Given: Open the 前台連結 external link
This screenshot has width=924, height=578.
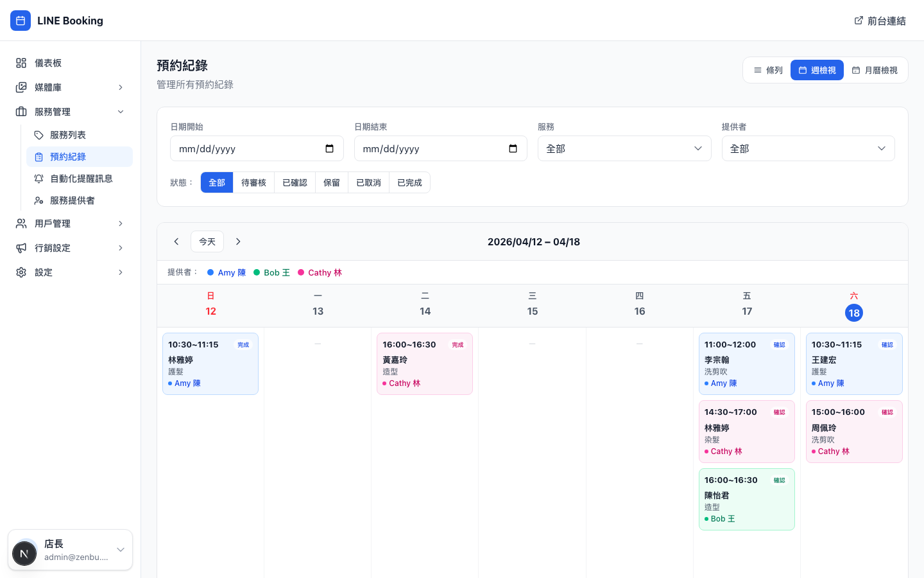Looking at the screenshot, I should tap(880, 21).
